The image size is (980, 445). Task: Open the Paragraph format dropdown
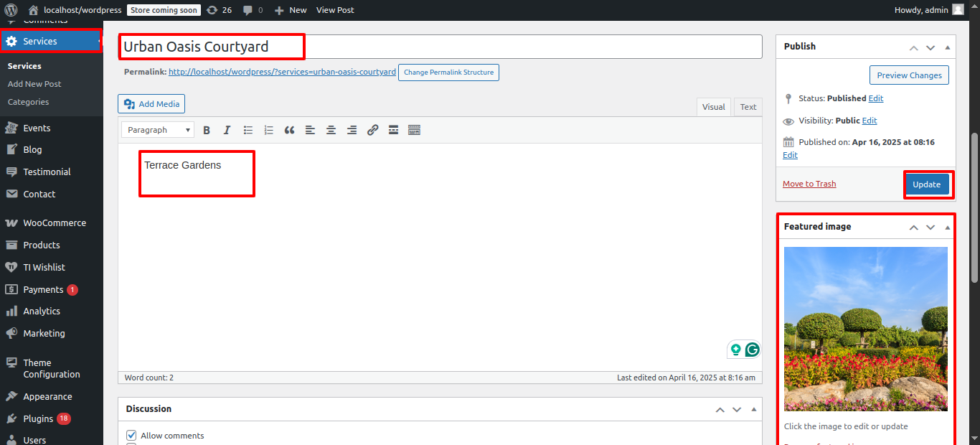[158, 130]
